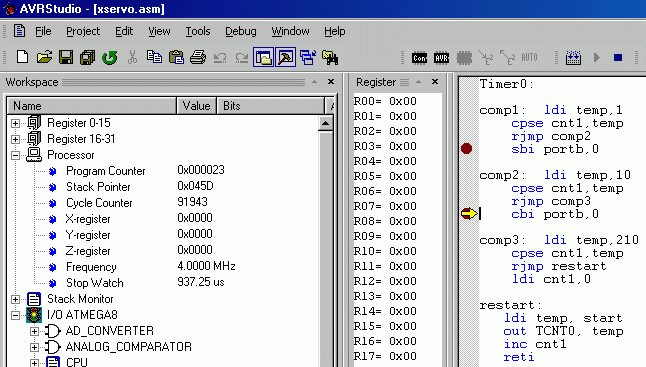Click the Workspace panel float arrow
This screenshot has height=367, width=646.
pos(314,82)
